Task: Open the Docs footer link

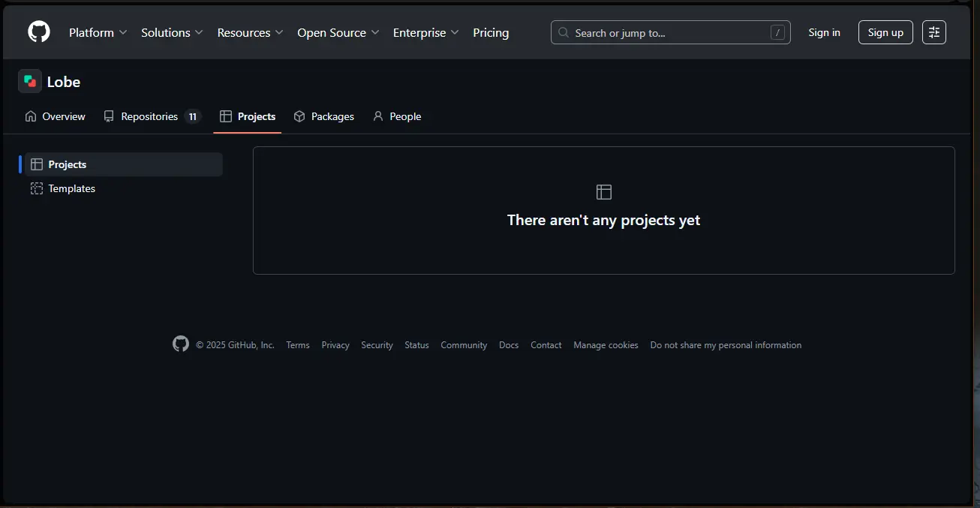Action: point(509,345)
